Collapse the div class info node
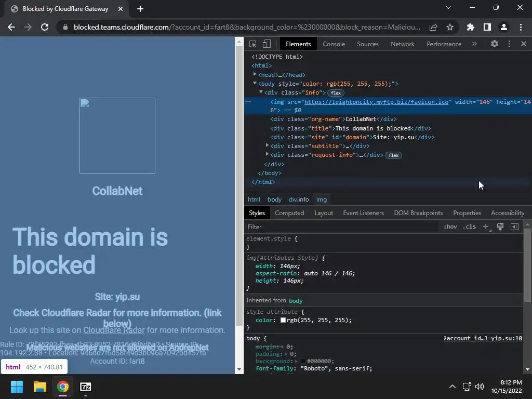The height and width of the screenshot is (399, 532). point(261,92)
